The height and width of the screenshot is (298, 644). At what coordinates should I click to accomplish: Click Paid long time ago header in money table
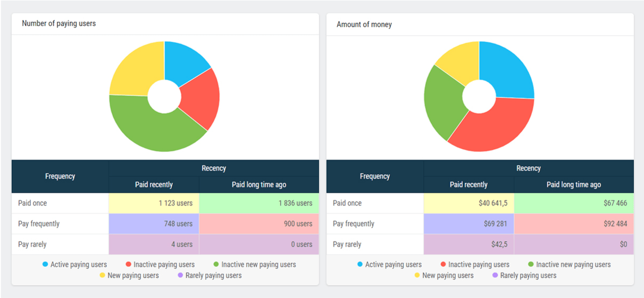pyautogui.click(x=574, y=185)
